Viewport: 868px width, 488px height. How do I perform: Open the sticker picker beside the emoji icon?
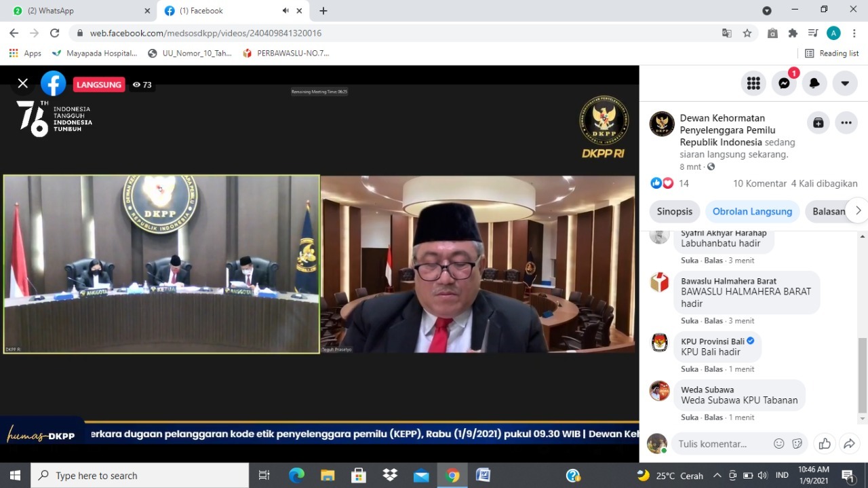(797, 443)
